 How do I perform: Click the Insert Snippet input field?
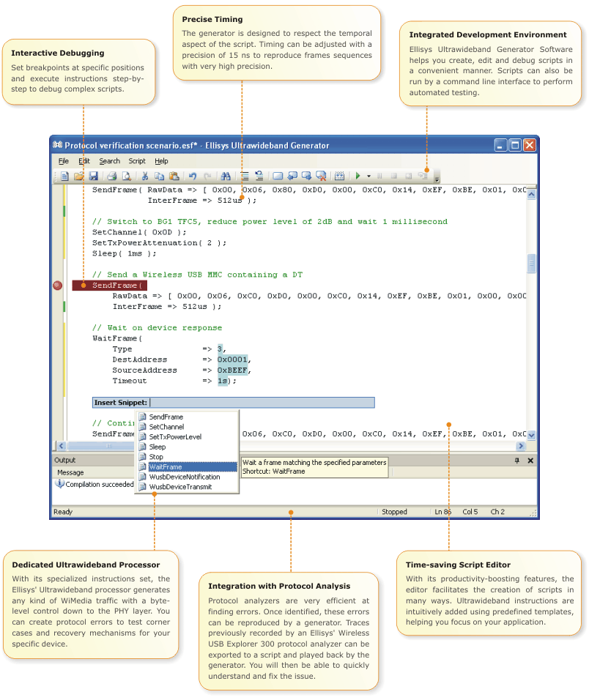(x=262, y=403)
